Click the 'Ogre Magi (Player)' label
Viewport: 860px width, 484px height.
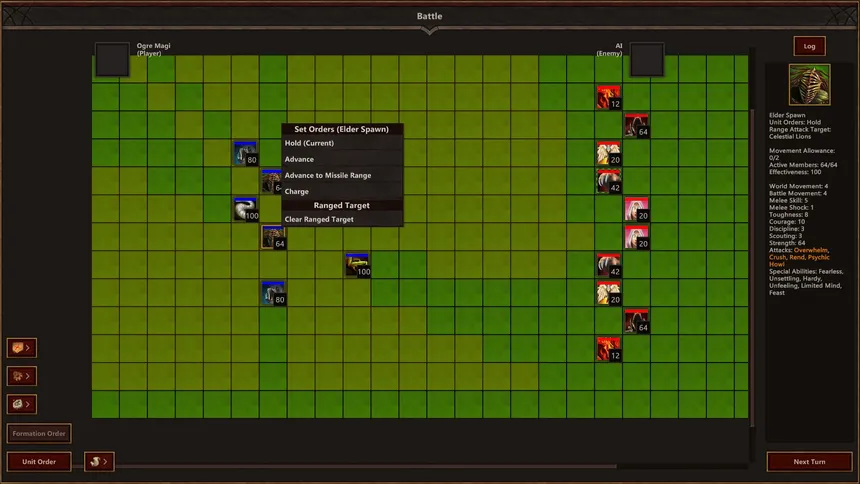coord(154,49)
